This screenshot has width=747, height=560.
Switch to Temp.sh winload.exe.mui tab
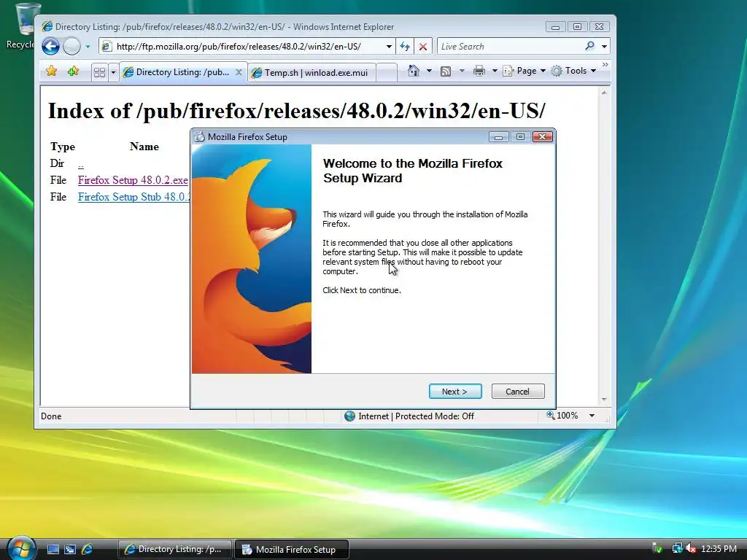click(311, 72)
